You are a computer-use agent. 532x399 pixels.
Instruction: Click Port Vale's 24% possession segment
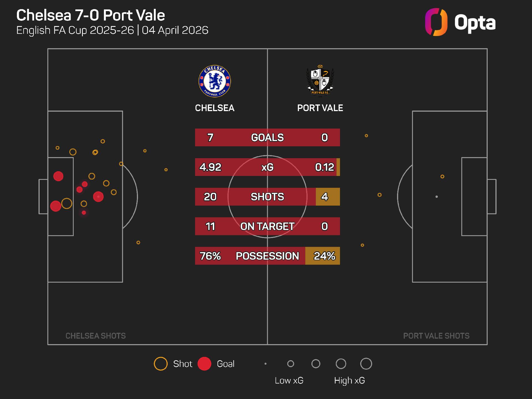323,256
